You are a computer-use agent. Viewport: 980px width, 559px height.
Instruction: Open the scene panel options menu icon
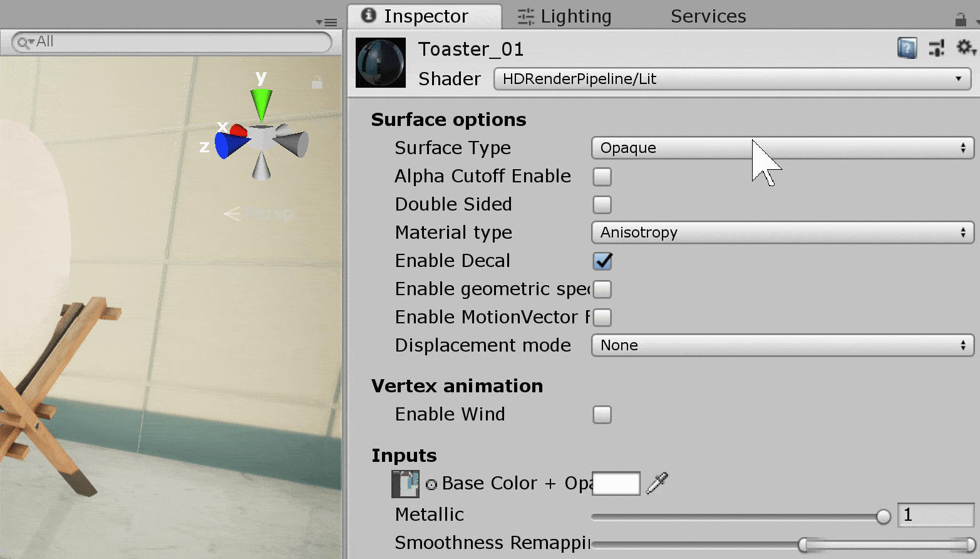[x=327, y=23]
